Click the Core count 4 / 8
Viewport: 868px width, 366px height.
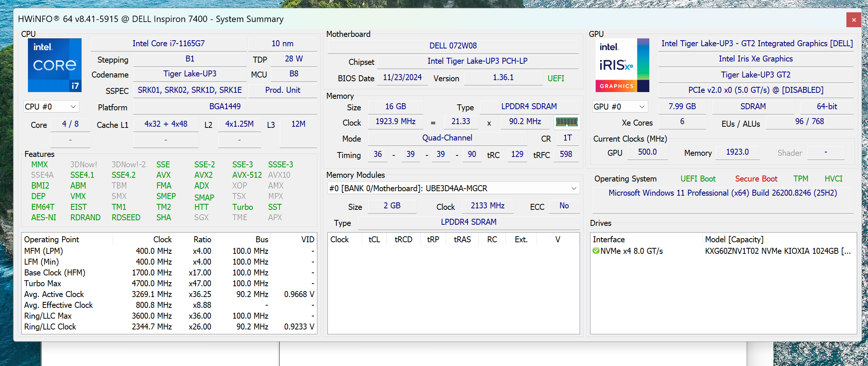point(70,124)
